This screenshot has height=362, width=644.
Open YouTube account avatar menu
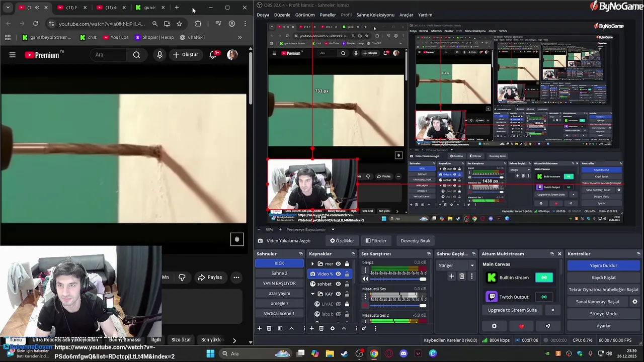click(232, 55)
